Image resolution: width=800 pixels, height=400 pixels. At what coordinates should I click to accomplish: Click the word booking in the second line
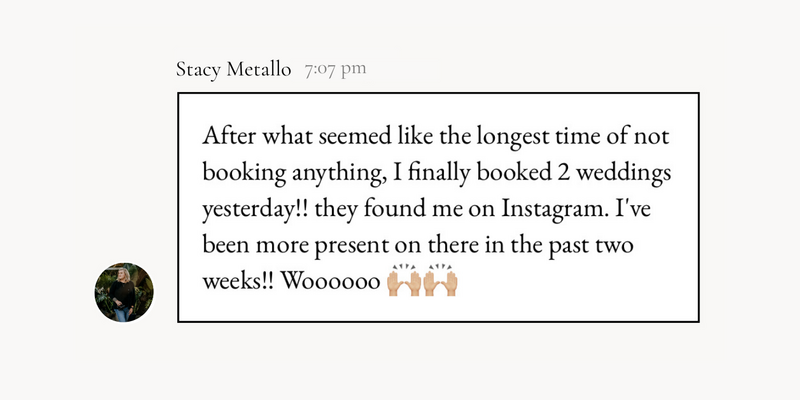[x=244, y=174]
